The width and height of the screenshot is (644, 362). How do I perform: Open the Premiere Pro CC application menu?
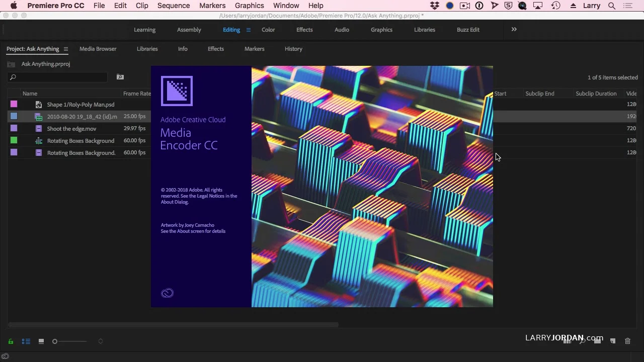pos(56,6)
